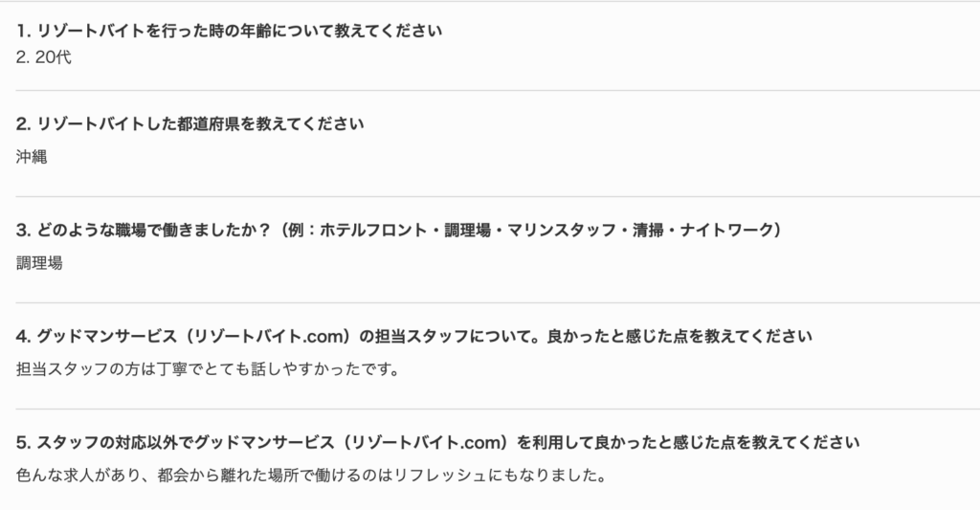Select the answer 調理場
This screenshot has height=510, width=980.
coord(39,263)
